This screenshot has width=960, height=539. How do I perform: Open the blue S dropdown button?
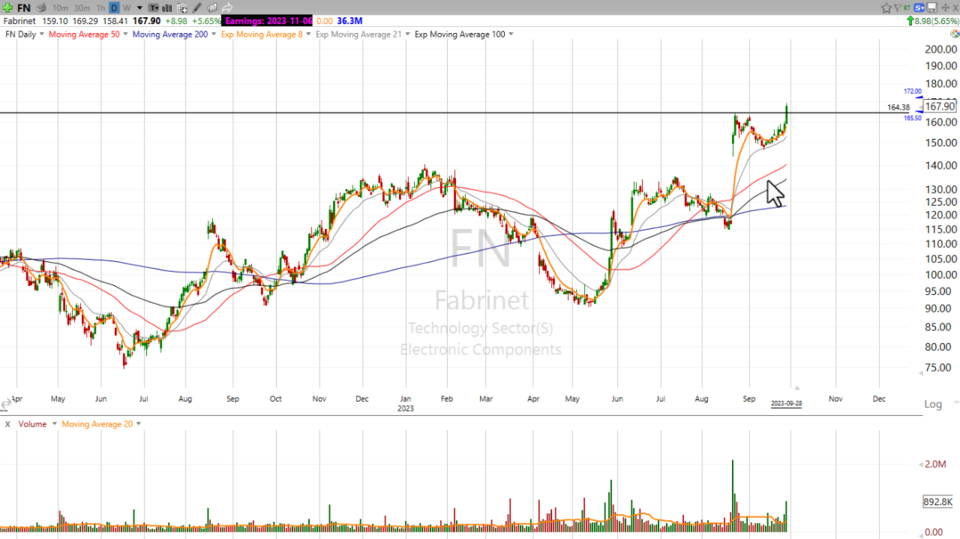pyautogui.click(x=919, y=7)
